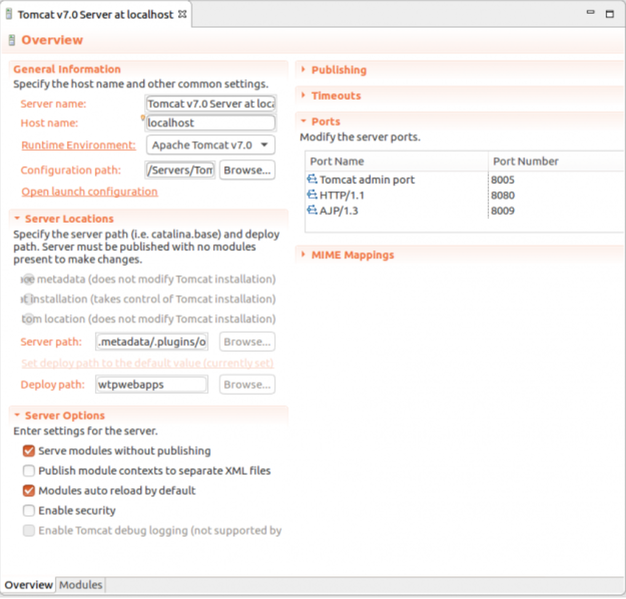Open the Runtime Environment dropdown

click(x=210, y=146)
